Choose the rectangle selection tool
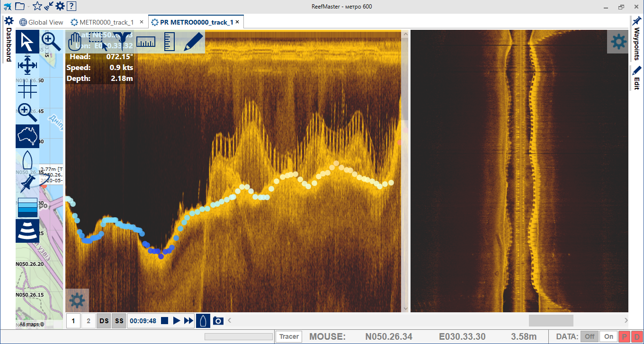This screenshot has width=644, height=344. (99, 41)
